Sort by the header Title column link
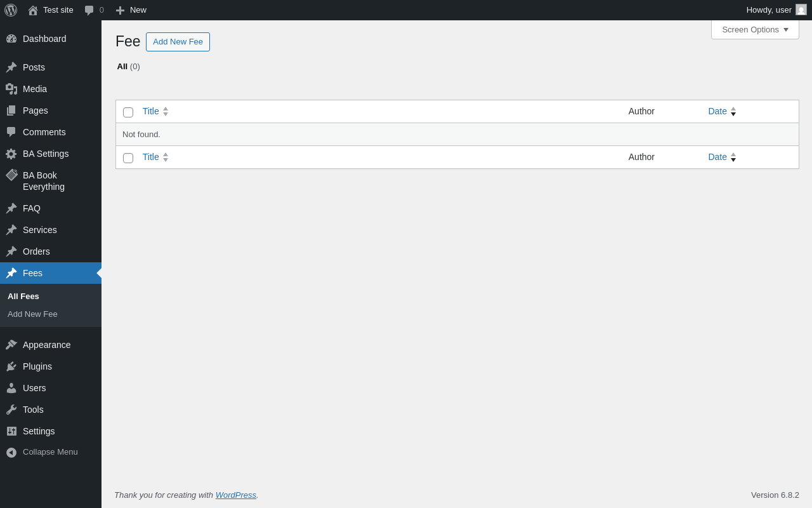Image resolution: width=812 pixels, height=508 pixels. click(x=150, y=111)
